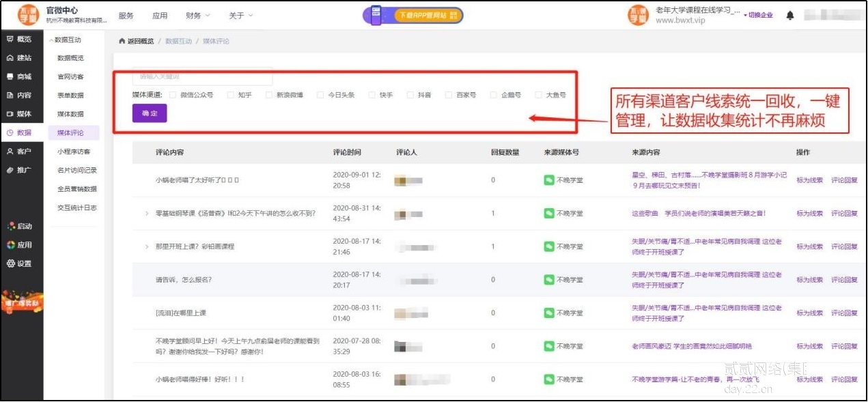The height and width of the screenshot is (402, 868).
Task: Click the 下载APP管网站 banner
Action: [x=412, y=16]
